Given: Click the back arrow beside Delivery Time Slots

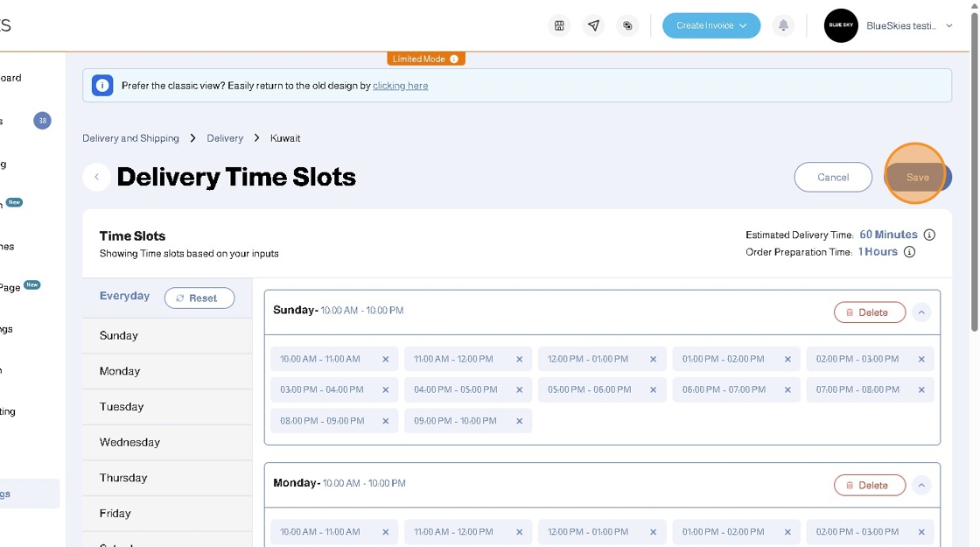Looking at the screenshot, I should pos(97,177).
